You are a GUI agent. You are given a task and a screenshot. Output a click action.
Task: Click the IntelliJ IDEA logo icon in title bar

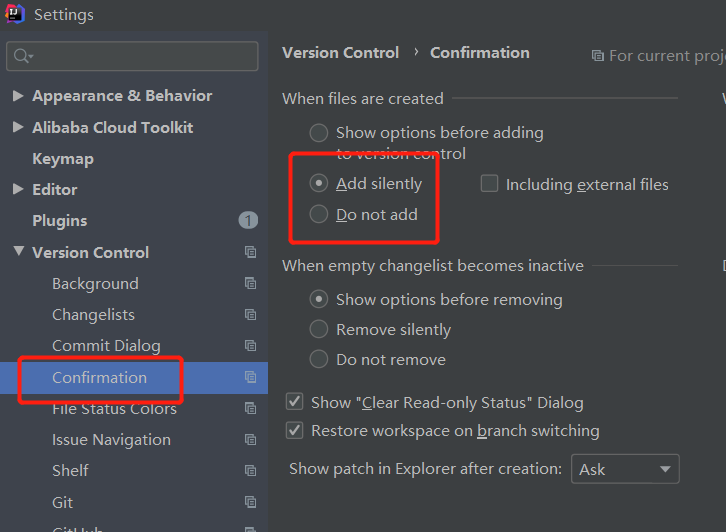14,14
